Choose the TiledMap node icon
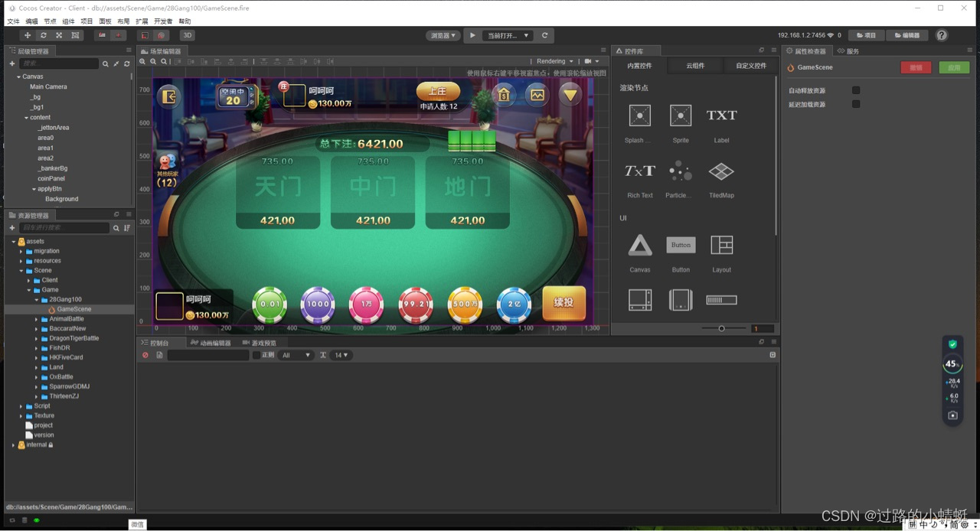Screen dimensions: 980x531 [x=721, y=171]
